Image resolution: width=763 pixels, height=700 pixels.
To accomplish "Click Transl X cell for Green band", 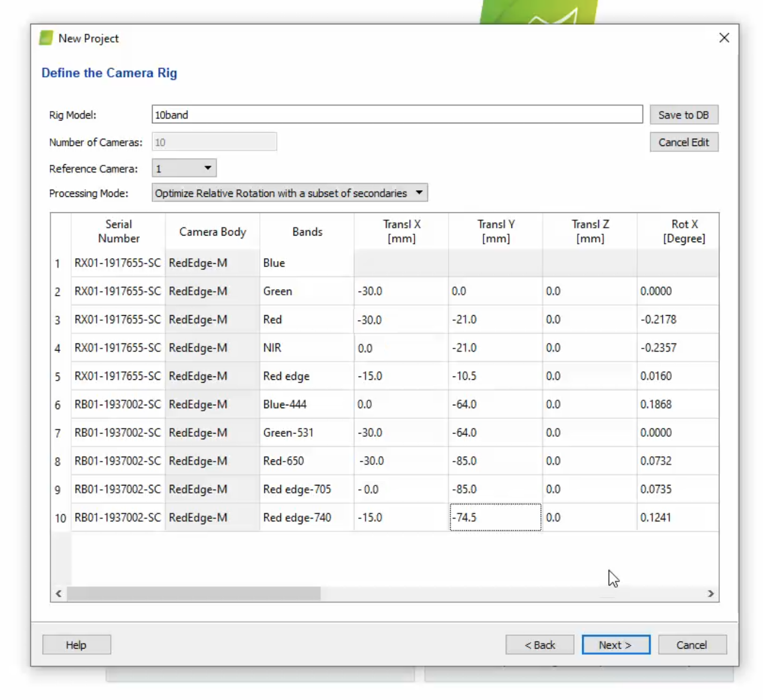I will point(401,291).
